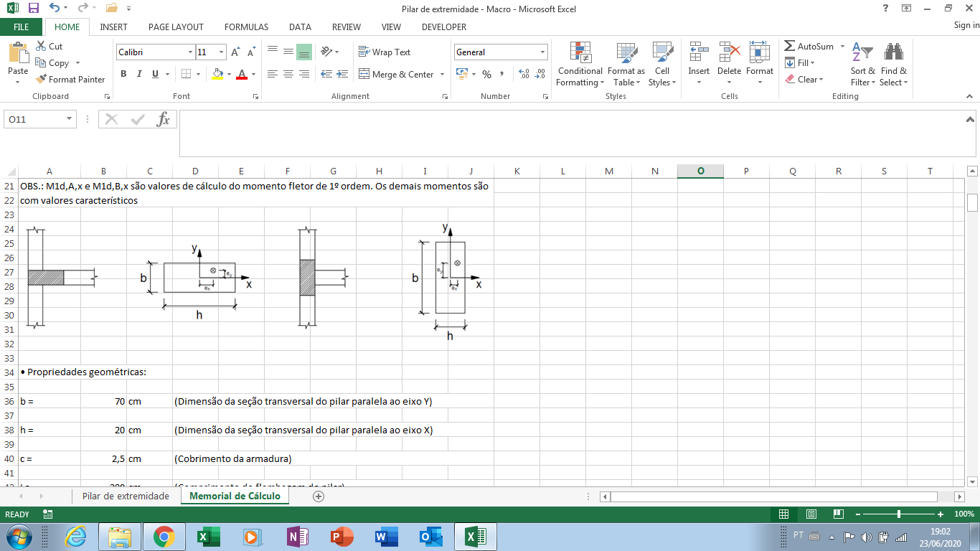Click the Undo arrow icon
980x551 pixels.
coord(55,9)
